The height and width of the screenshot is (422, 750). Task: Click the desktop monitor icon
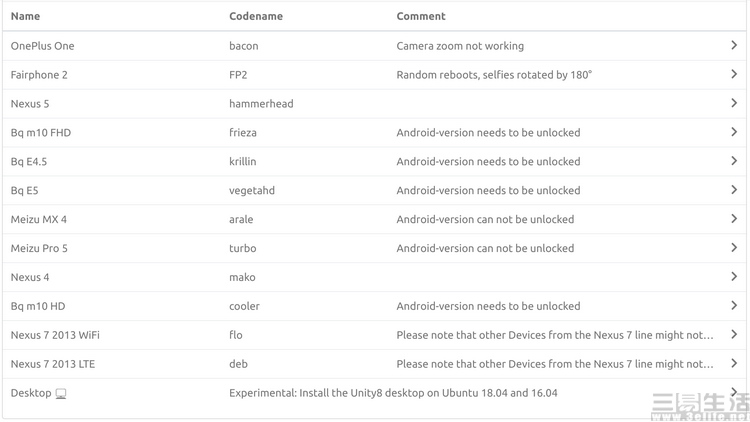(61, 394)
